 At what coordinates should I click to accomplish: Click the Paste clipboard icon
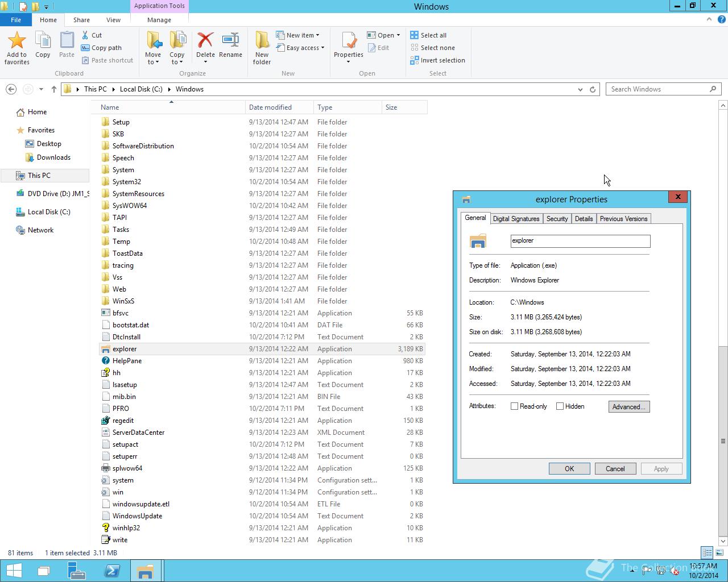(67, 40)
